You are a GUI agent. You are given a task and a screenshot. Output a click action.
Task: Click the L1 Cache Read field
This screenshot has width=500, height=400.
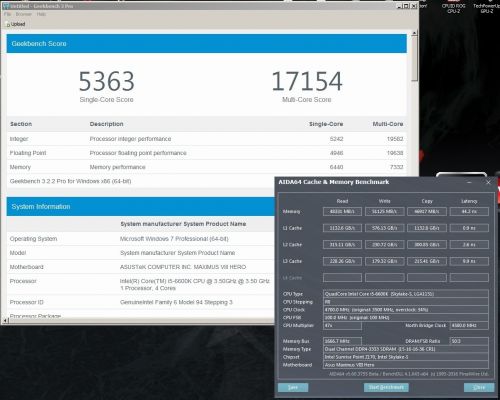click(x=342, y=228)
